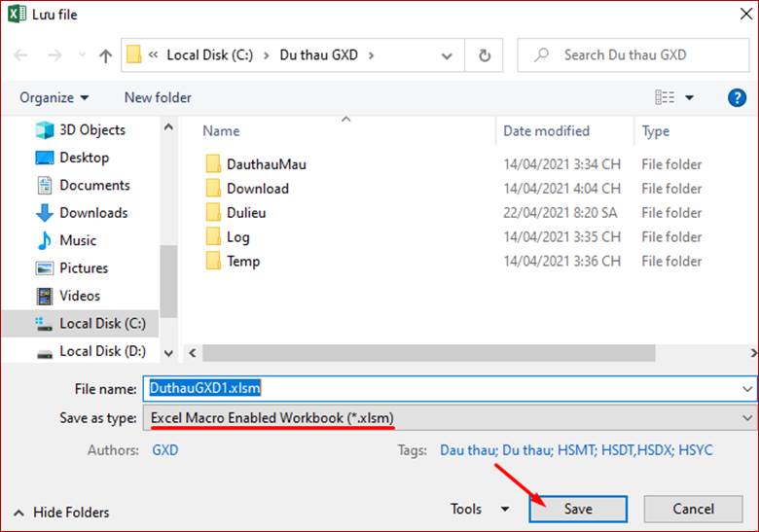759x532 pixels.
Task: Expand the Tools dropdown
Action: (x=479, y=509)
